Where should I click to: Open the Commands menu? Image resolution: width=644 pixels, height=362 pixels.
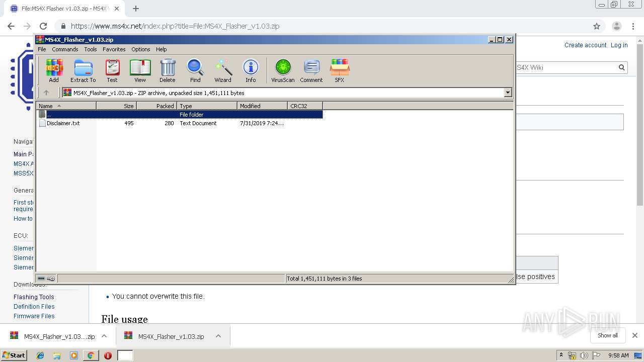[x=65, y=49]
